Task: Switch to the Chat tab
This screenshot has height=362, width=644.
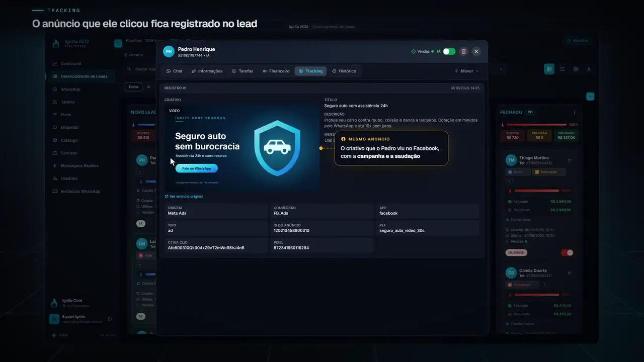Action: tap(175, 71)
